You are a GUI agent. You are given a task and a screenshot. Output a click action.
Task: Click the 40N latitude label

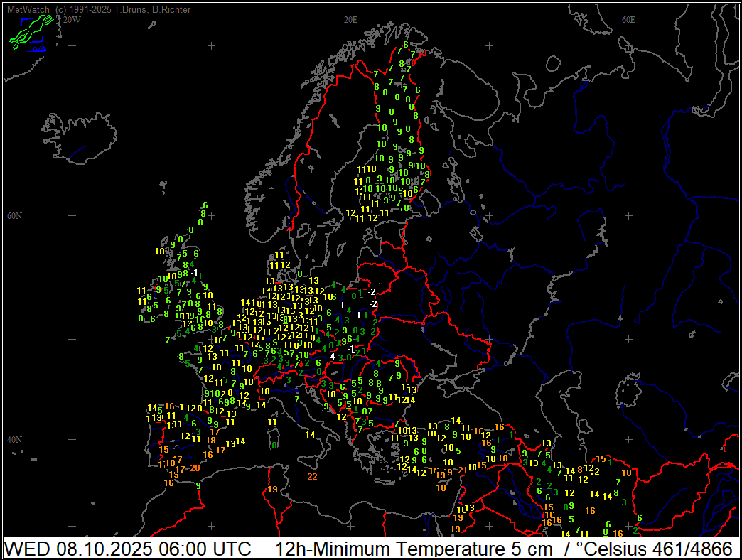14,439
